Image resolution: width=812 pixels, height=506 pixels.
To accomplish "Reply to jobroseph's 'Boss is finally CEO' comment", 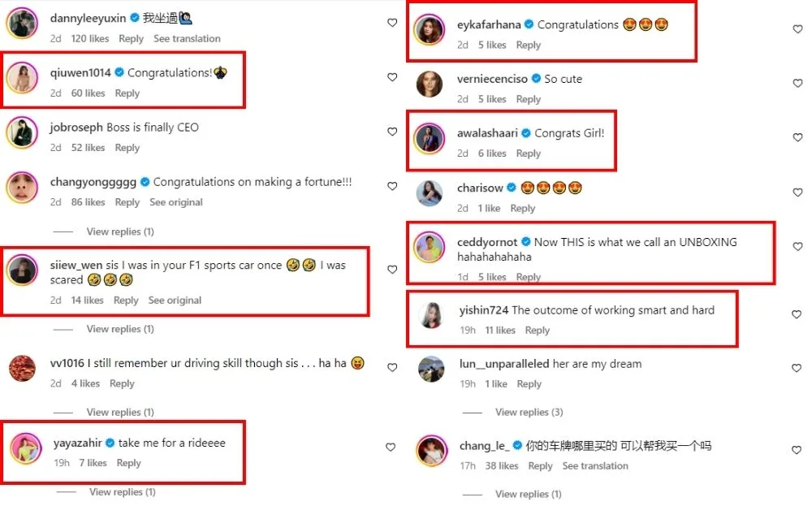I will [127, 148].
